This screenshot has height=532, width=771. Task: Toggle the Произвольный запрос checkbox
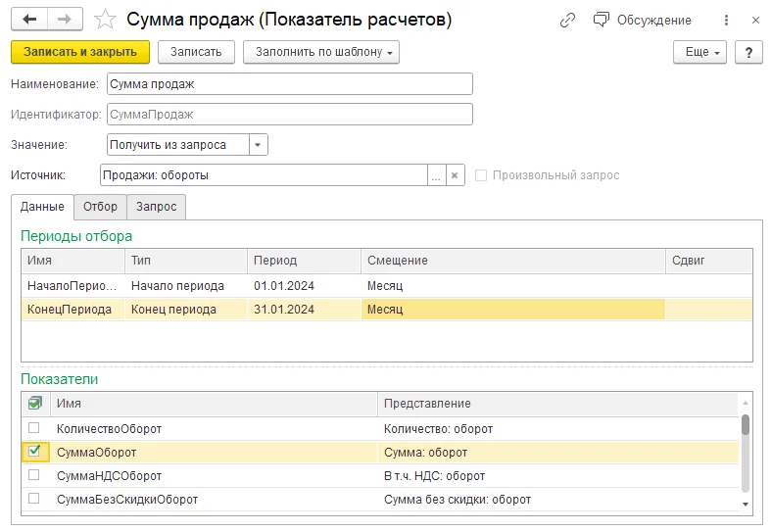(x=481, y=175)
